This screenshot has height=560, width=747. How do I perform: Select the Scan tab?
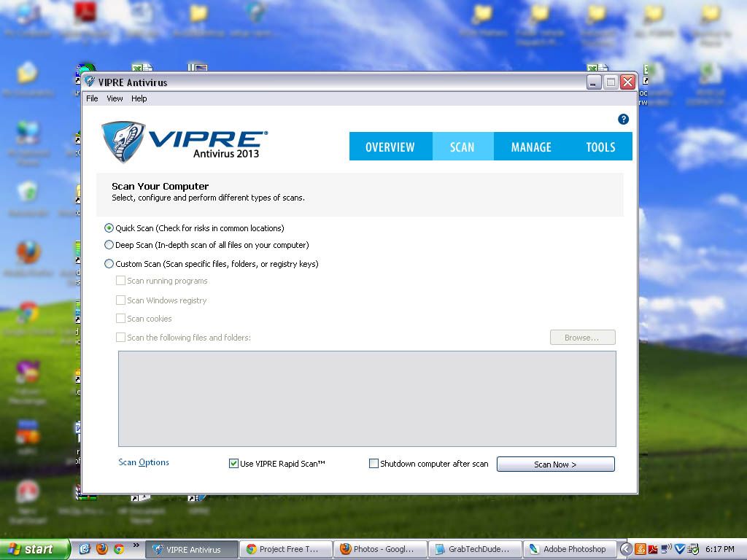pyautogui.click(x=462, y=147)
